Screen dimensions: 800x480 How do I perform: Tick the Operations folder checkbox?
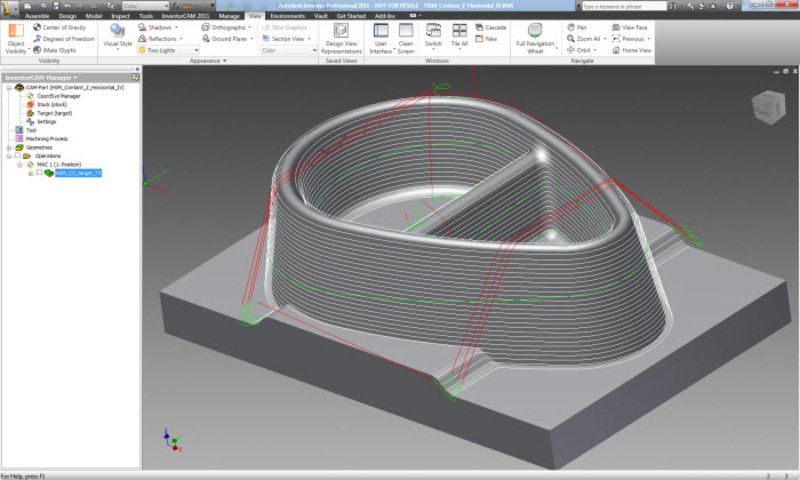16,156
